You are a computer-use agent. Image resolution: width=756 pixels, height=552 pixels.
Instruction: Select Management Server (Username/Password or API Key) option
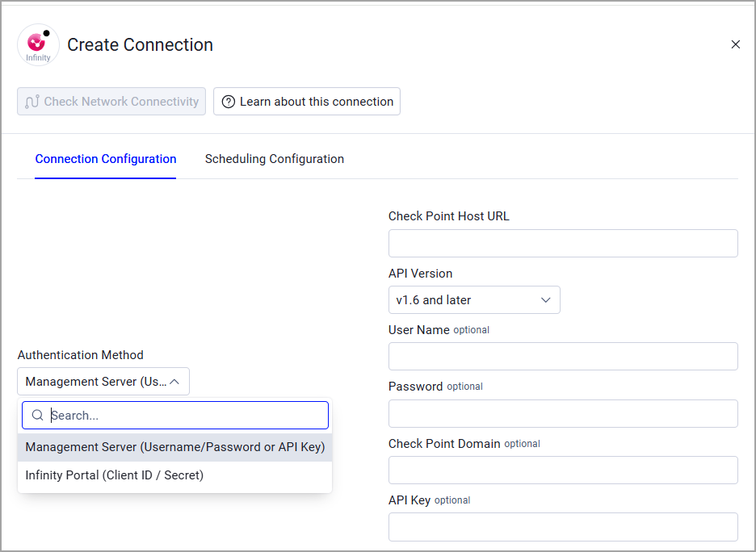pos(175,447)
